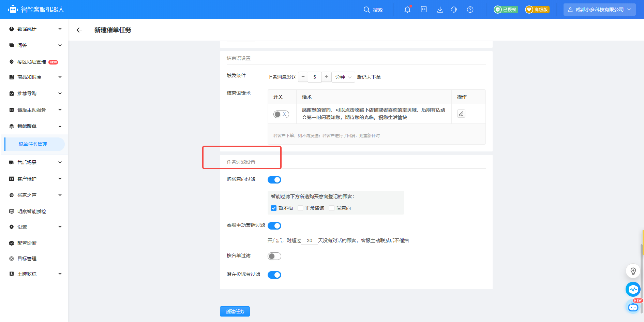Open the download icon in header
644x322 pixels.
click(x=440, y=10)
